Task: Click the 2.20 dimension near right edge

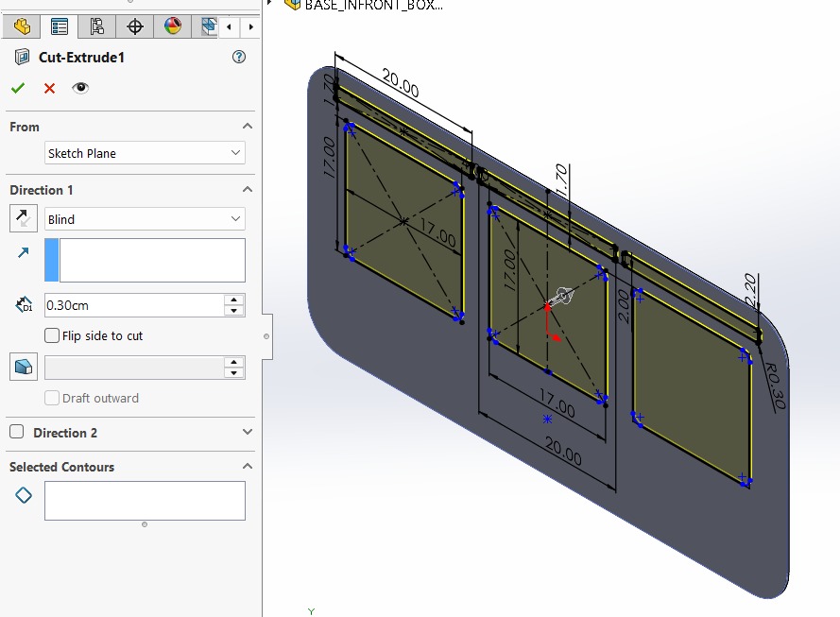Action: 750,290
